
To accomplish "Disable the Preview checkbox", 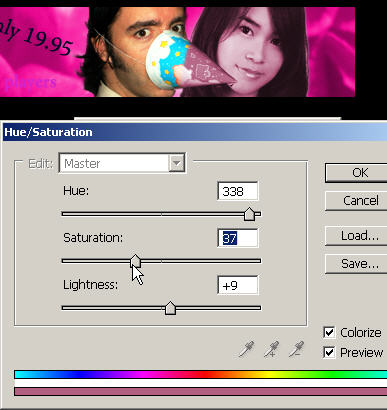I will coord(329,352).
